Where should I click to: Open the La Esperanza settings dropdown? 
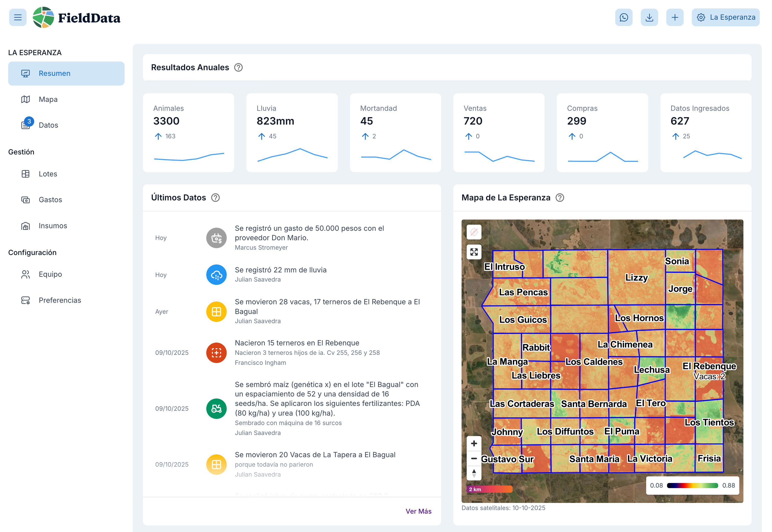pyautogui.click(x=725, y=17)
